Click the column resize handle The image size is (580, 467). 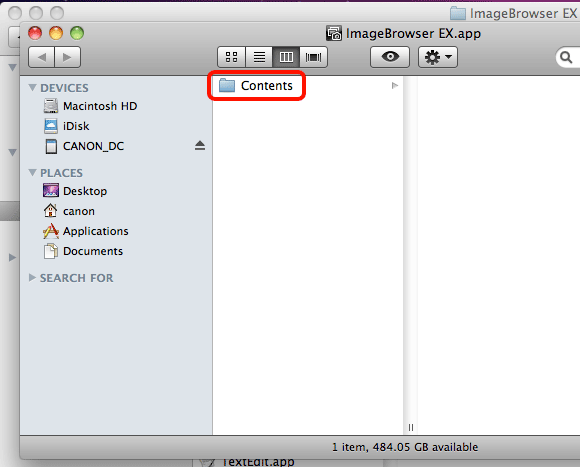(x=411, y=427)
